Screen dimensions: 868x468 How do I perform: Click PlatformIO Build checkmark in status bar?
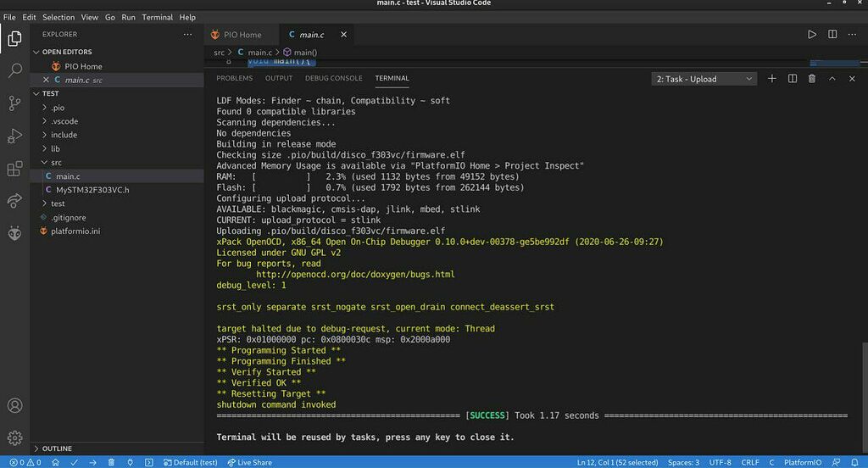tap(75, 462)
